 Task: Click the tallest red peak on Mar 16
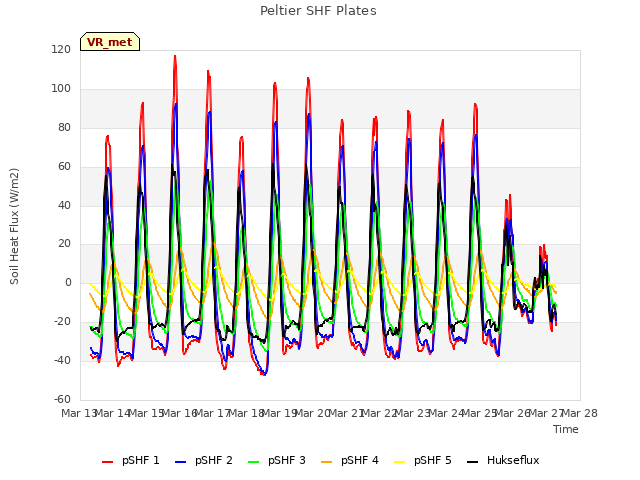pyautogui.click(x=175, y=56)
